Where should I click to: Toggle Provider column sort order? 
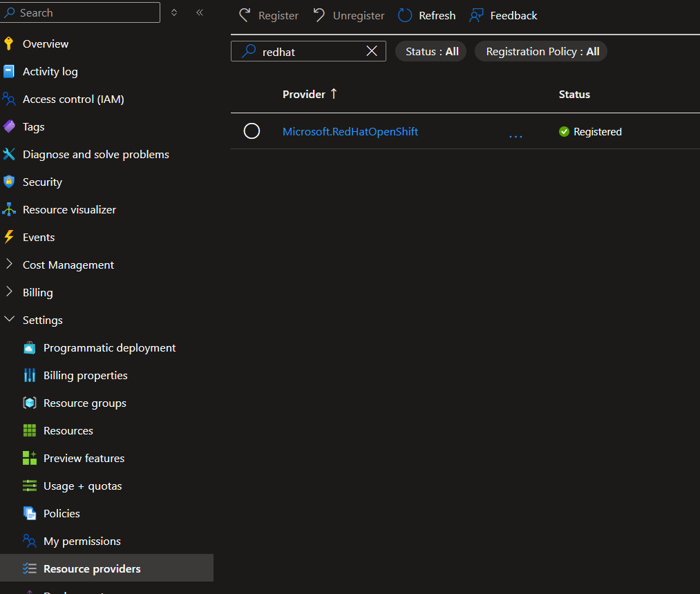tap(335, 94)
